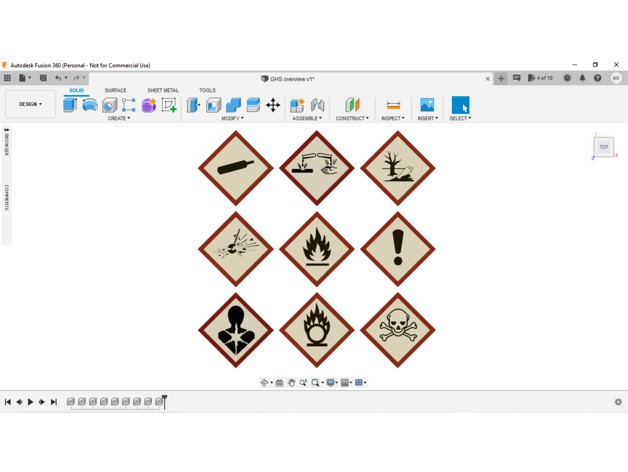This screenshot has width=628, height=472.
Task: Select the Shell tool
Action: [x=213, y=105]
